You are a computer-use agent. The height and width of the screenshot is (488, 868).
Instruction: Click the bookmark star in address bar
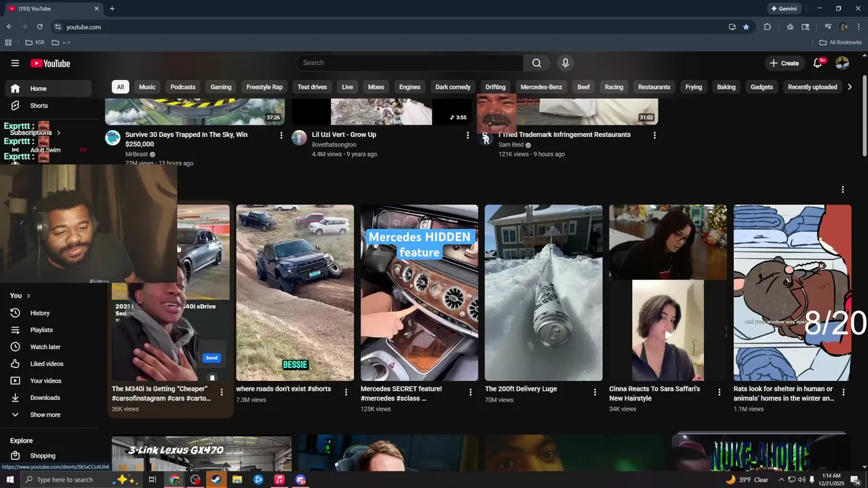(746, 27)
